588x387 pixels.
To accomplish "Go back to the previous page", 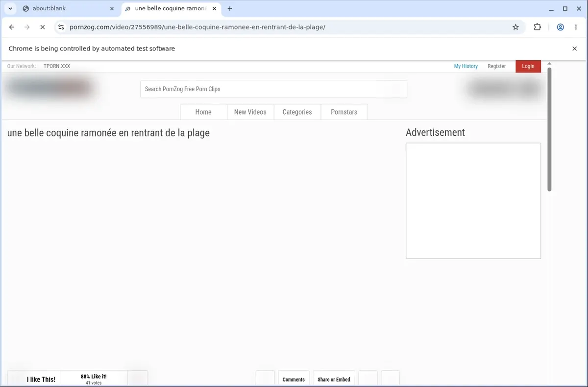I will (12, 27).
